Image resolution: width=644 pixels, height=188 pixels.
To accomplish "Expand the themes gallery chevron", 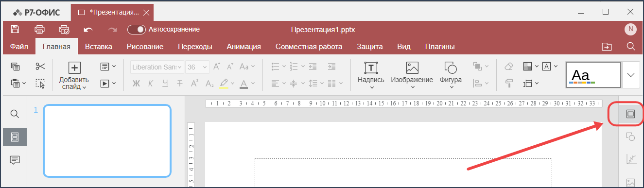I will (x=631, y=75).
